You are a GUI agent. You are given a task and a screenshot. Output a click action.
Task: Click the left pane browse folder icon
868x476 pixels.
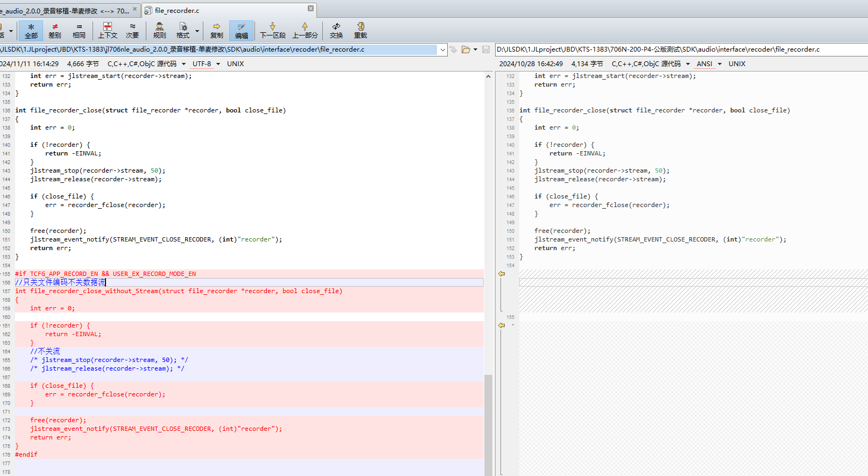466,49
